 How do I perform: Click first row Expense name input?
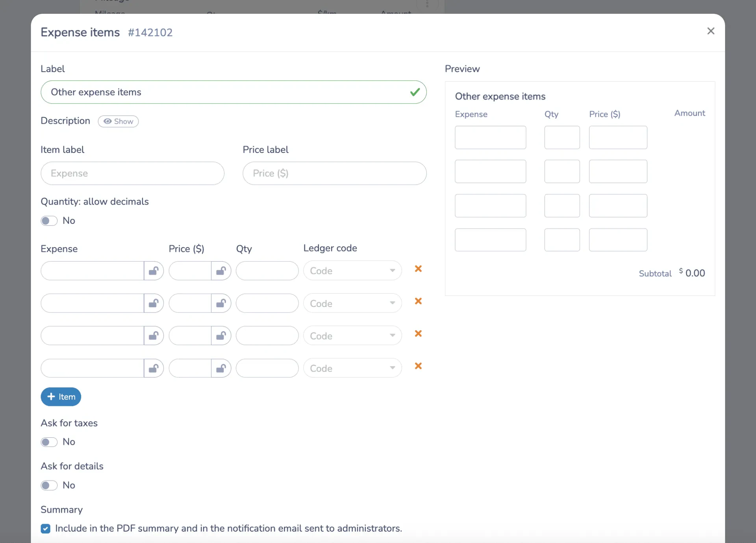[93, 271]
